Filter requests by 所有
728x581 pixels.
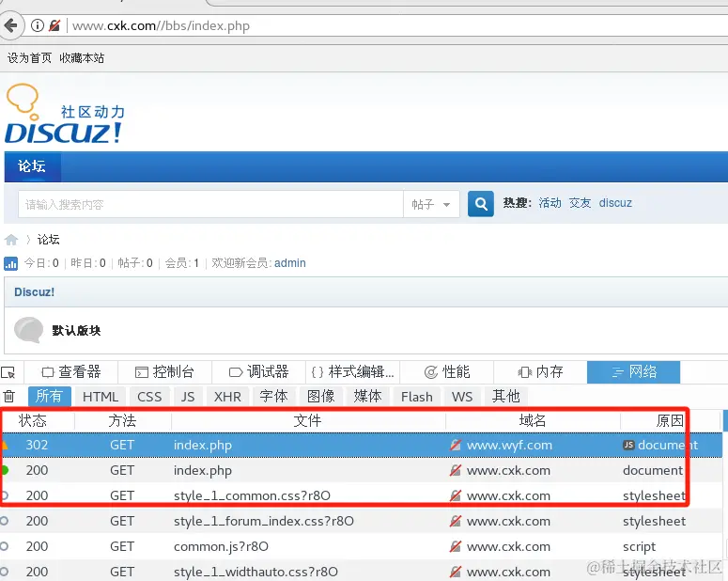(49, 397)
